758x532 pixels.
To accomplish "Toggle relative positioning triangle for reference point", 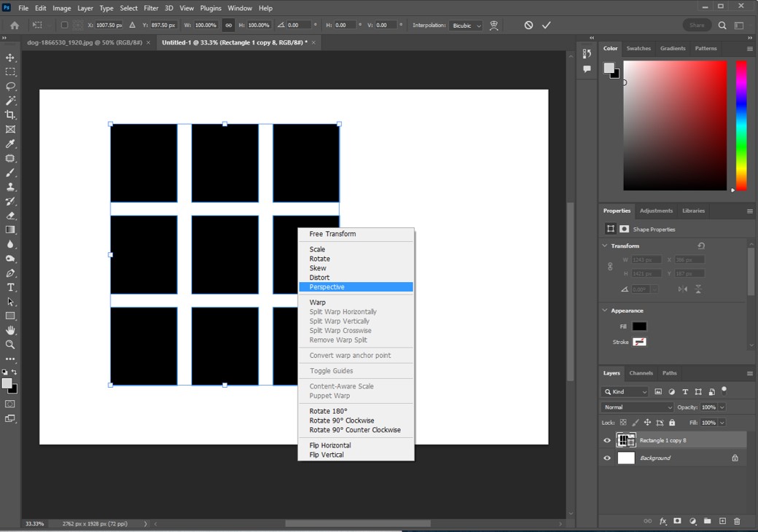I will pyautogui.click(x=132, y=25).
